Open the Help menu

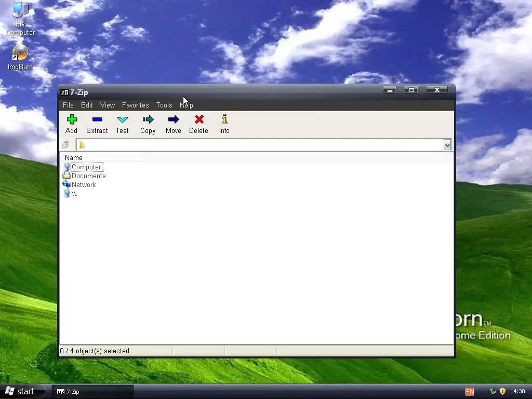point(187,105)
